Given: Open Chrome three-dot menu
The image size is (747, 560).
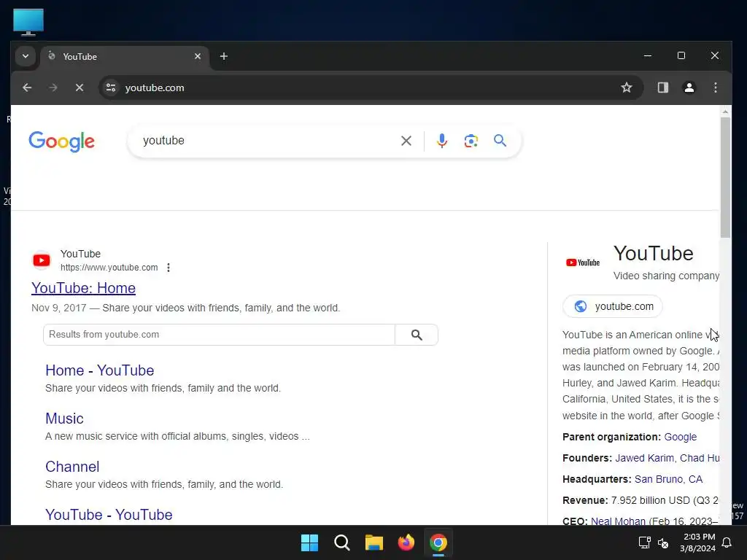Looking at the screenshot, I should 715,87.
